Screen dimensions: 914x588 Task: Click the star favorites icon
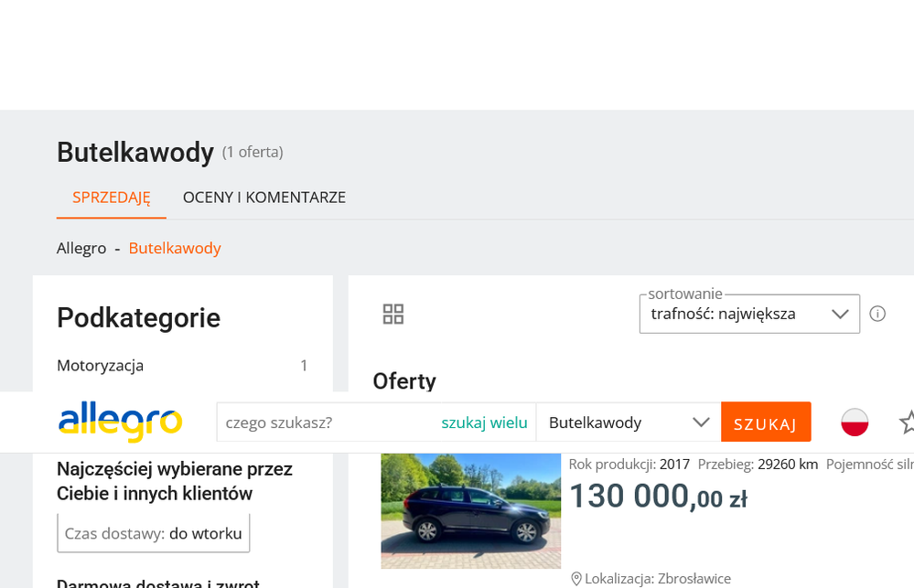[907, 422]
